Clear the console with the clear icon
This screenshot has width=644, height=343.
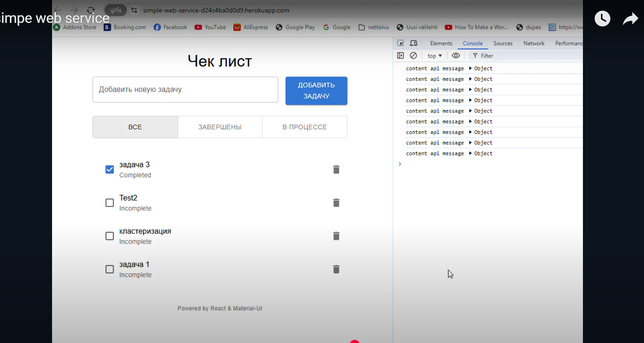(413, 56)
